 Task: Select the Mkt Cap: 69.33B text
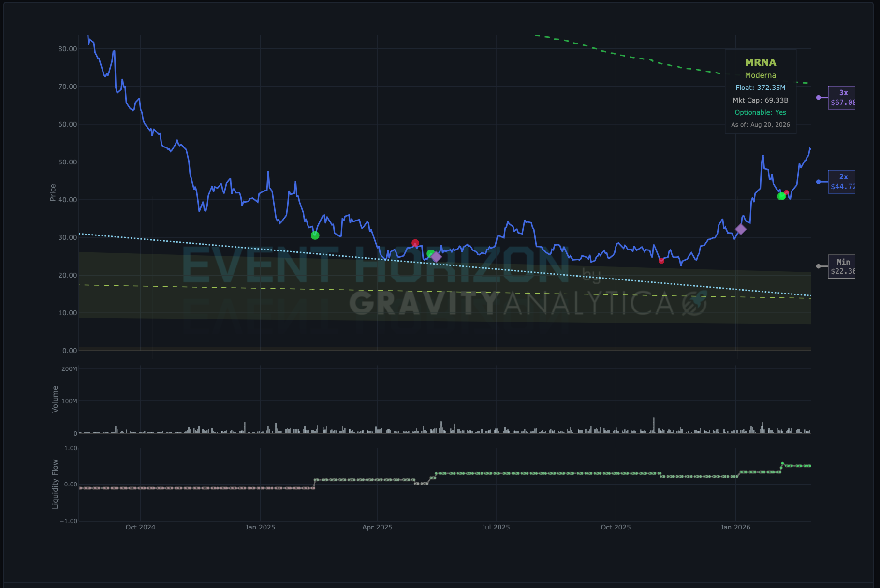pos(761,100)
